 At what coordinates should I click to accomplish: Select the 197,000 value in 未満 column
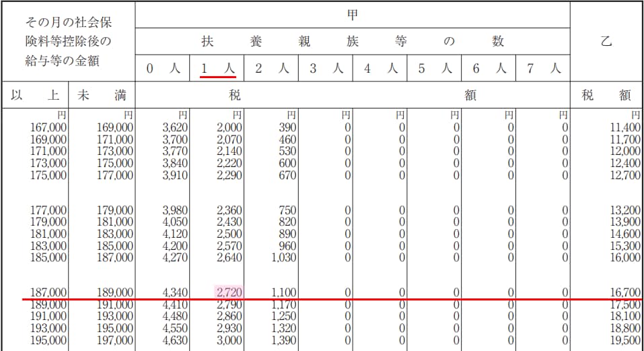114,341
